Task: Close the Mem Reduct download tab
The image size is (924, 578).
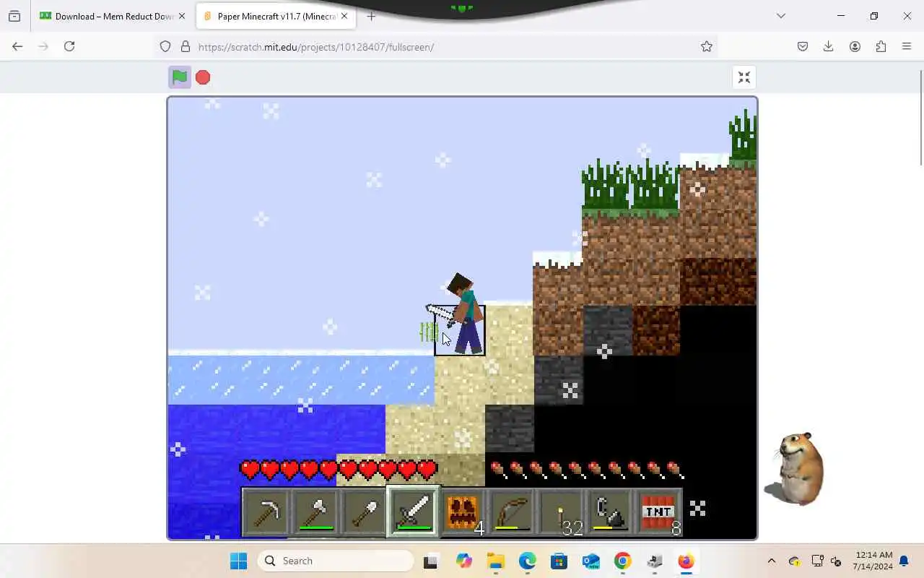Action: 181,16
